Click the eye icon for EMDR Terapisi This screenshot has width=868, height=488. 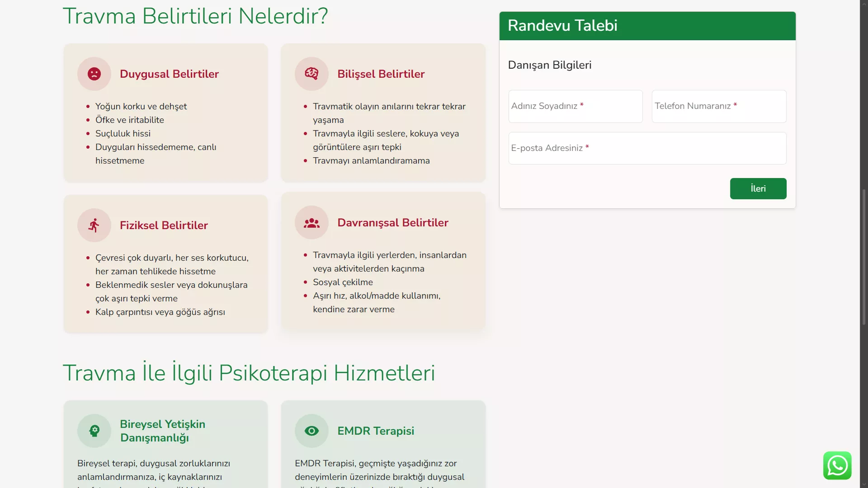pos(311,431)
